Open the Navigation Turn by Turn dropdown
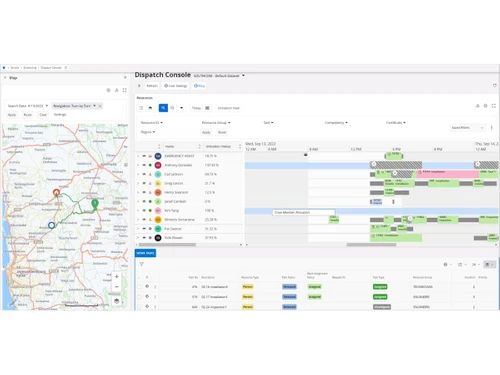This screenshot has width=500, height=375. [74, 106]
